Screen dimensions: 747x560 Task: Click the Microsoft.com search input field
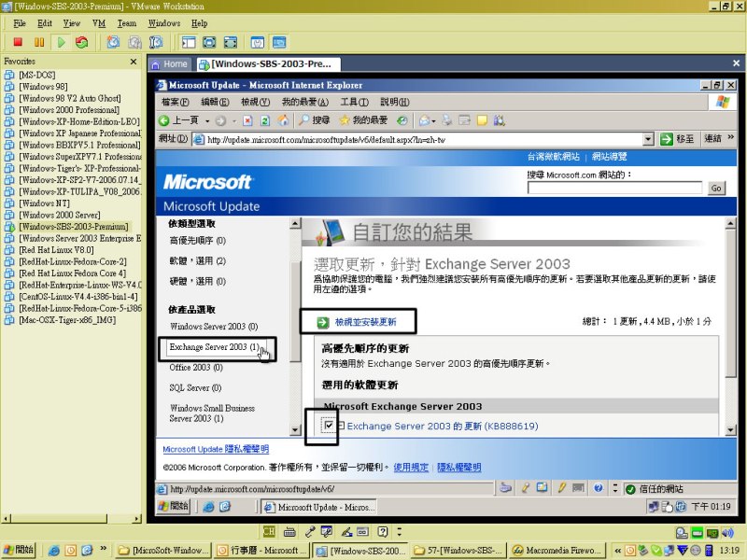[614, 188]
